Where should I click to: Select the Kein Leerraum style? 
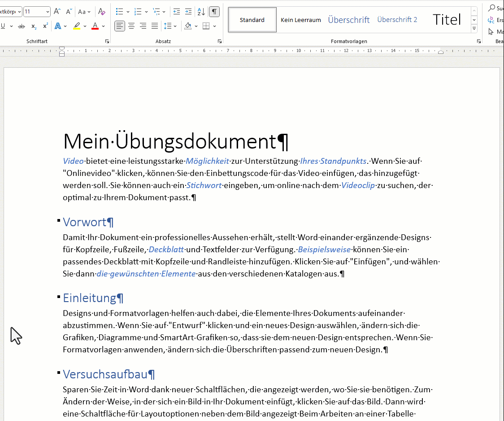coord(301,20)
